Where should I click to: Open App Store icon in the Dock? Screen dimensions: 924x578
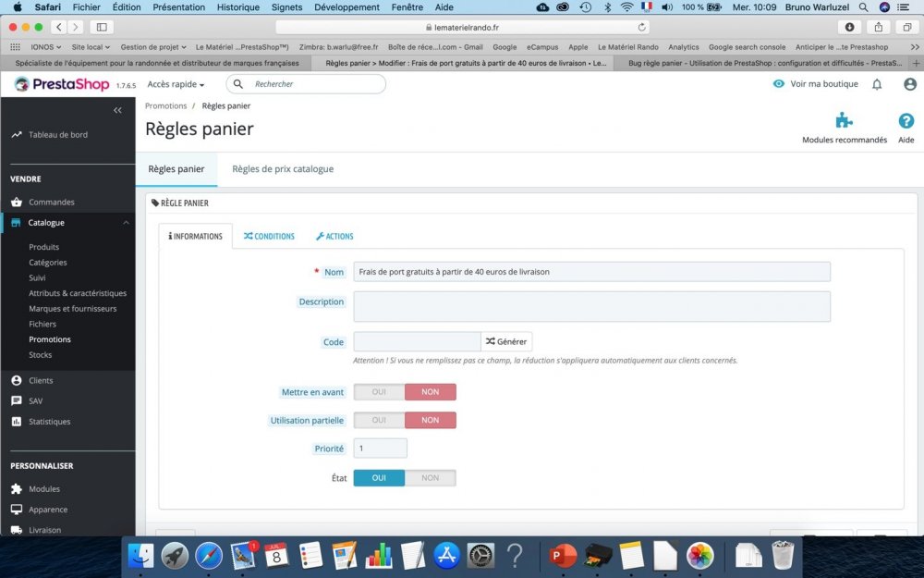pyautogui.click(x=446, y=556)
